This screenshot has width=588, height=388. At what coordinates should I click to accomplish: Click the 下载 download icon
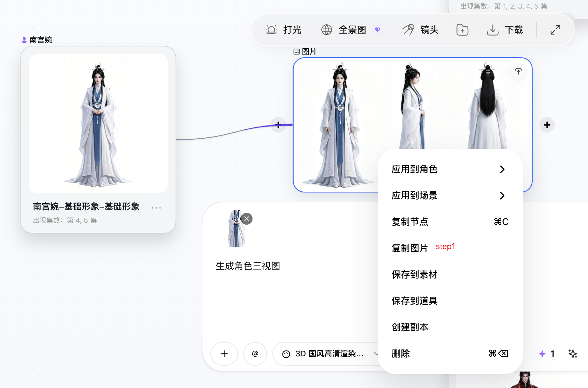coord(493,30)
